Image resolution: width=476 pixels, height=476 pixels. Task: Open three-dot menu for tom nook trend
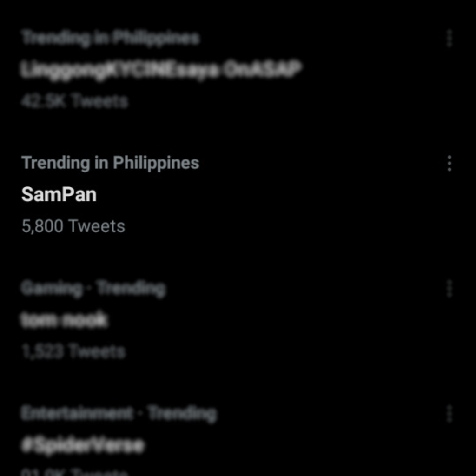(450, 288)
